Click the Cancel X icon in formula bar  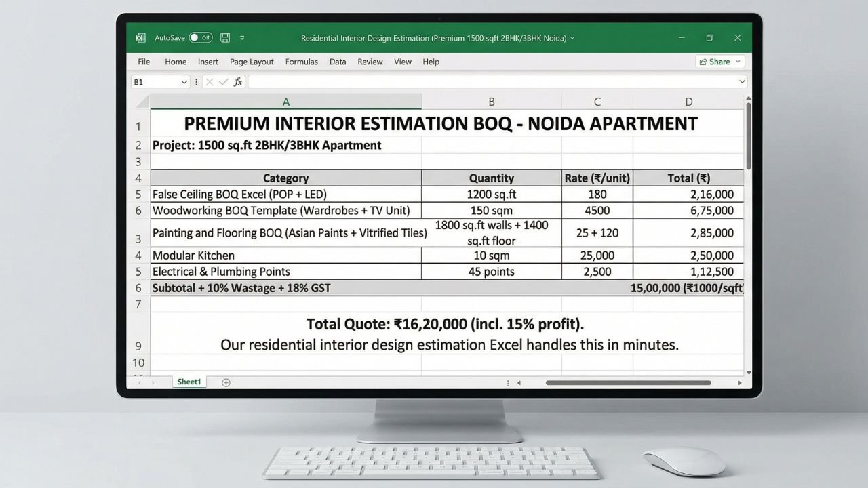click(x=210, y=82)
